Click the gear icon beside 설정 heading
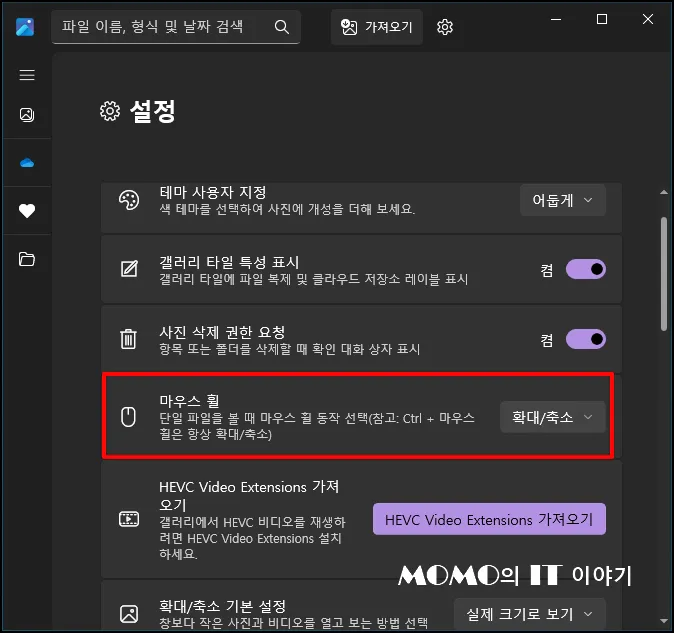Screen dimensions: 674x633 coord(110,111)
